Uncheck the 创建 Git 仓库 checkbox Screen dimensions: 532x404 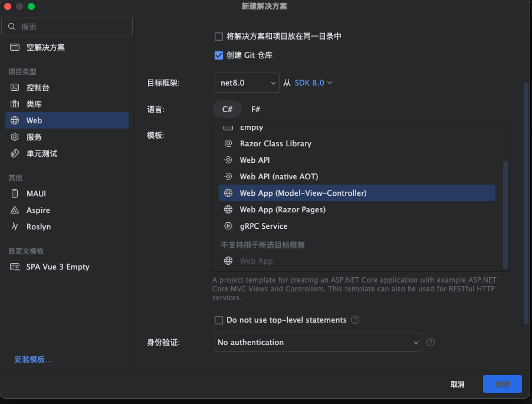click(219, 55)
